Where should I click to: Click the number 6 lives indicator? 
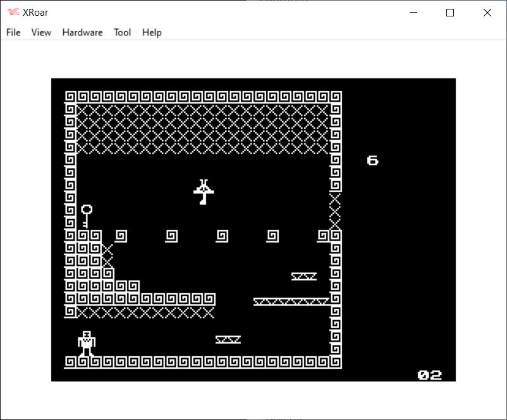(372, 160)
